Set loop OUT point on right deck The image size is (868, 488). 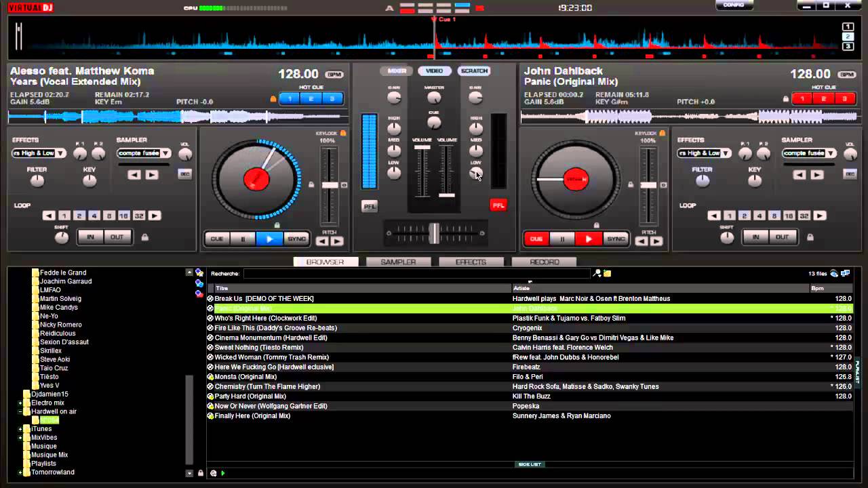click(x=782, y=237)
